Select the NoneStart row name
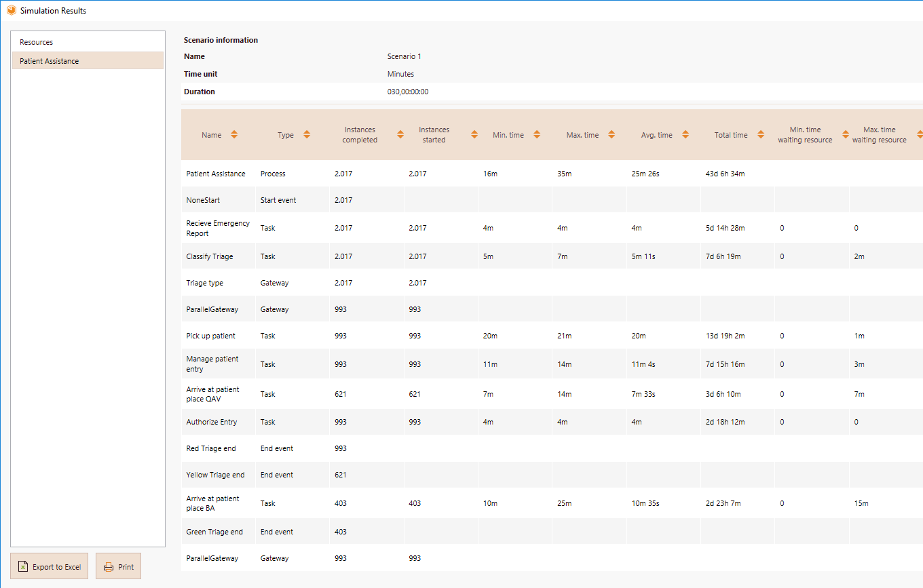This screenshot has width=923, height=588. [203, 200]
